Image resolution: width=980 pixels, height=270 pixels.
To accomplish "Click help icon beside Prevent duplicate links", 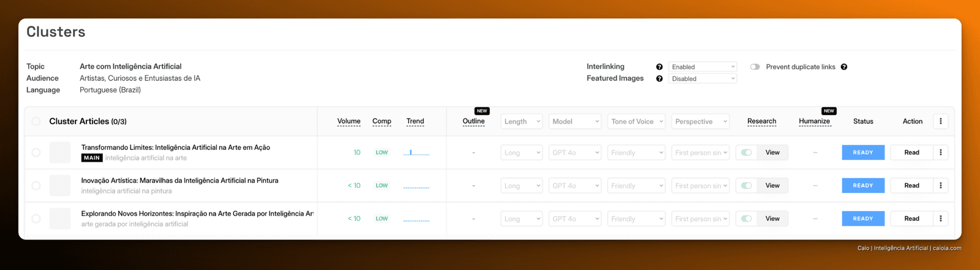I will (x=844, y=67).
